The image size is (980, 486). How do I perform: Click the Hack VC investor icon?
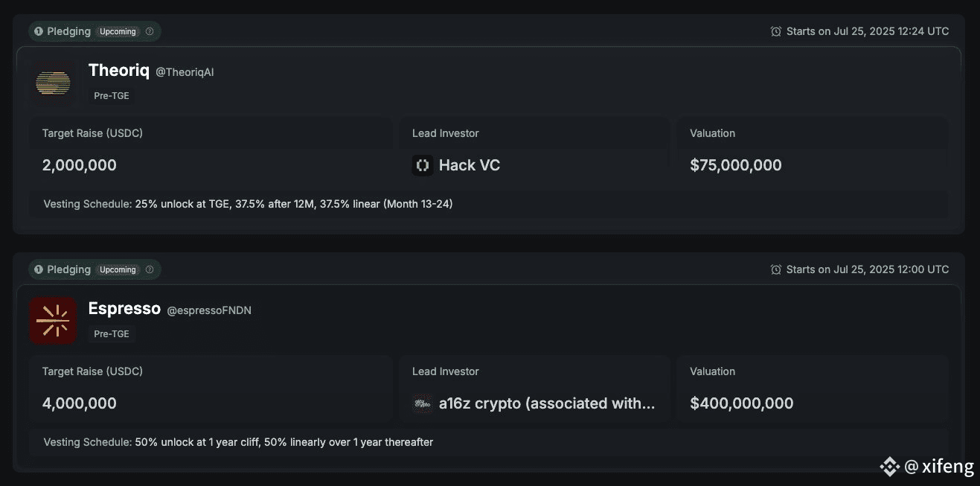423,165
